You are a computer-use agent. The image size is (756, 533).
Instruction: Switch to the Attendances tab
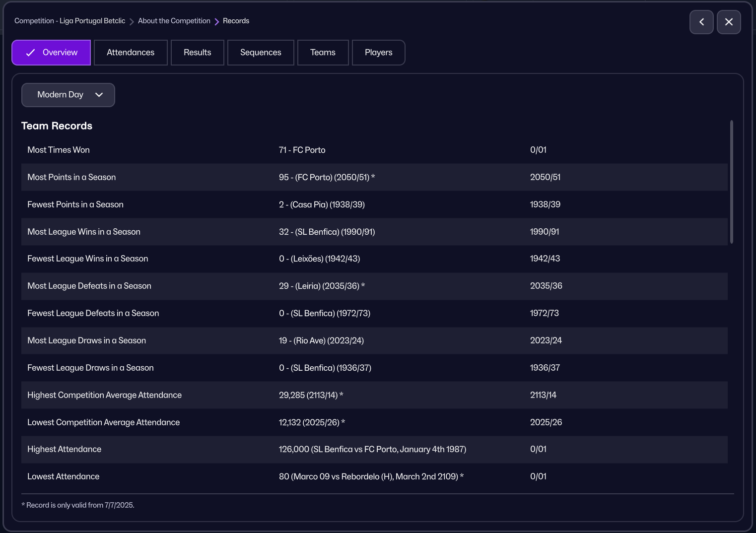[x=131, y=53]
